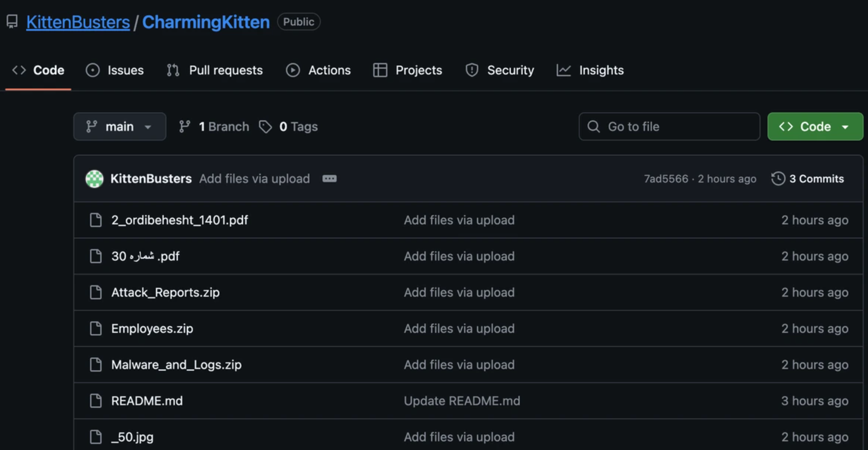868x450 pixels.
Task: Click the tag icon beside 0 Tags
Action: click(x=265, y=127)
